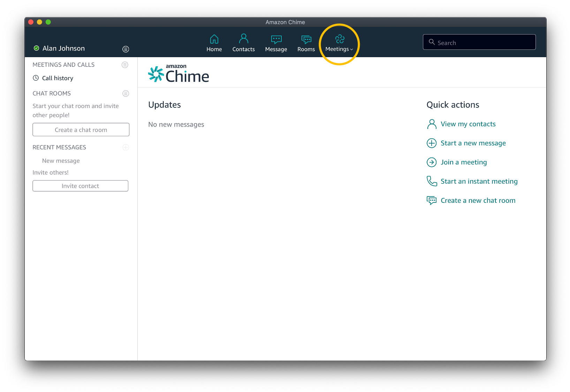The height and width of the screenshot is (392, 570).
Task: Click the search magnifier icon
Action: [x=432, y=42]
